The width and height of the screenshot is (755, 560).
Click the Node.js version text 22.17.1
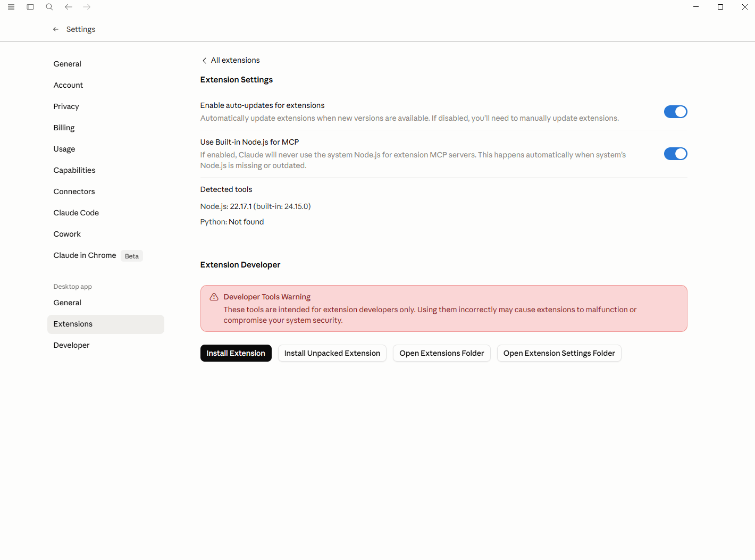click(241, 206)
